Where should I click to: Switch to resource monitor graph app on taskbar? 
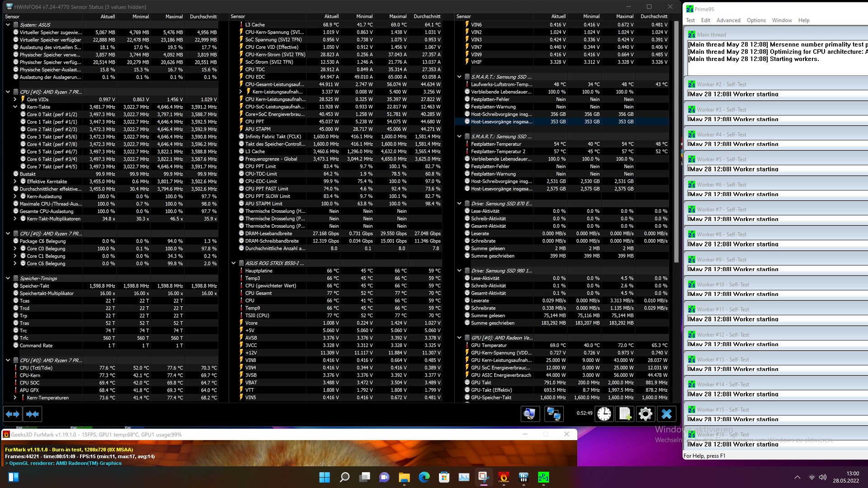click(x=464, y=477)
